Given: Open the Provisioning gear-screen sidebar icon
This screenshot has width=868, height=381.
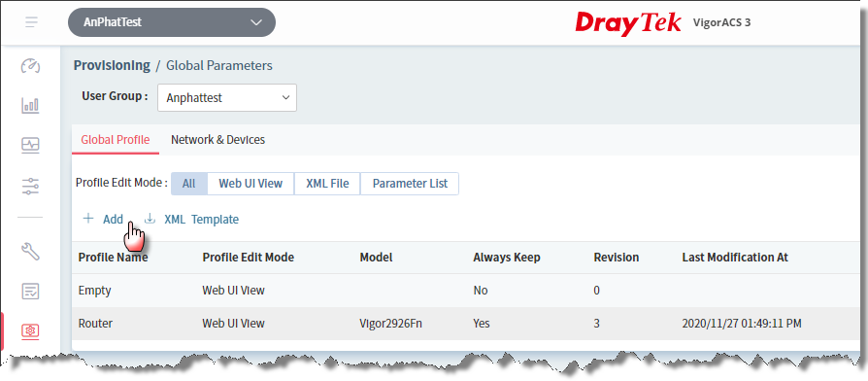Looking at the screenshot, I should point(30,330).
